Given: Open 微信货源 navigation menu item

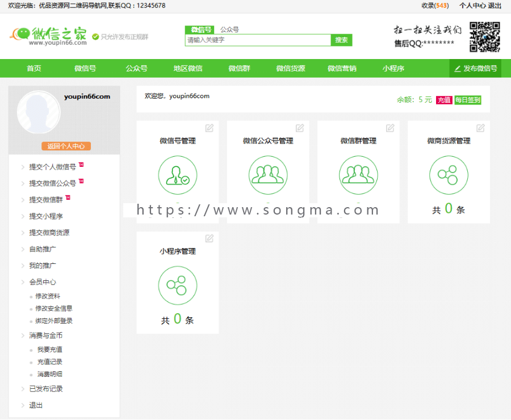Looking at the screenshot, I should (291, 69).
